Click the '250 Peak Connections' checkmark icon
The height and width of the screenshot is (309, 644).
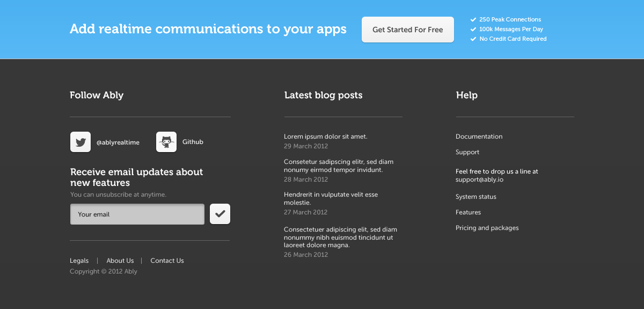tap(473, 20)
